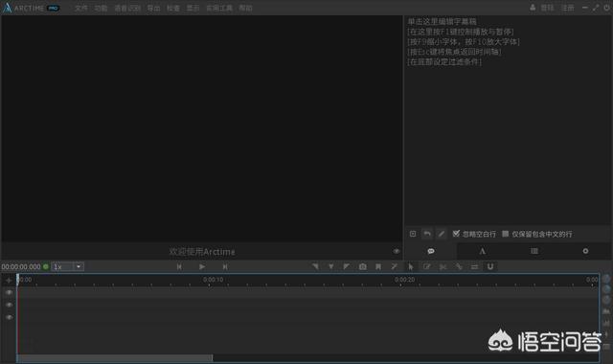Switch to the style A tab
This screenshot has width=613, height=364.
point(482,251)
